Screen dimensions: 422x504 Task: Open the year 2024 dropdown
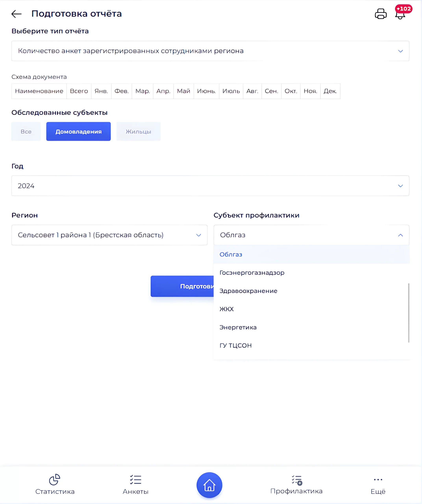pyautogui.click(x=210, y=186)
